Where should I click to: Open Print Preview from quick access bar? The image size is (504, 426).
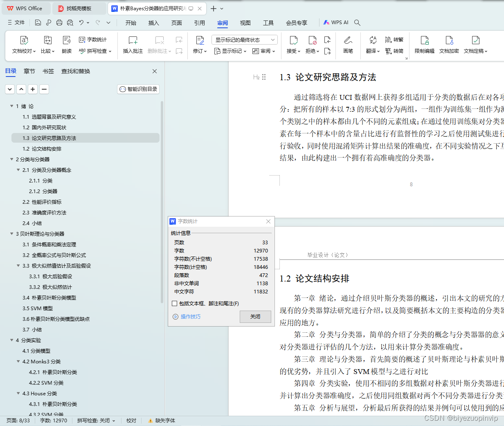click(70, 23)
